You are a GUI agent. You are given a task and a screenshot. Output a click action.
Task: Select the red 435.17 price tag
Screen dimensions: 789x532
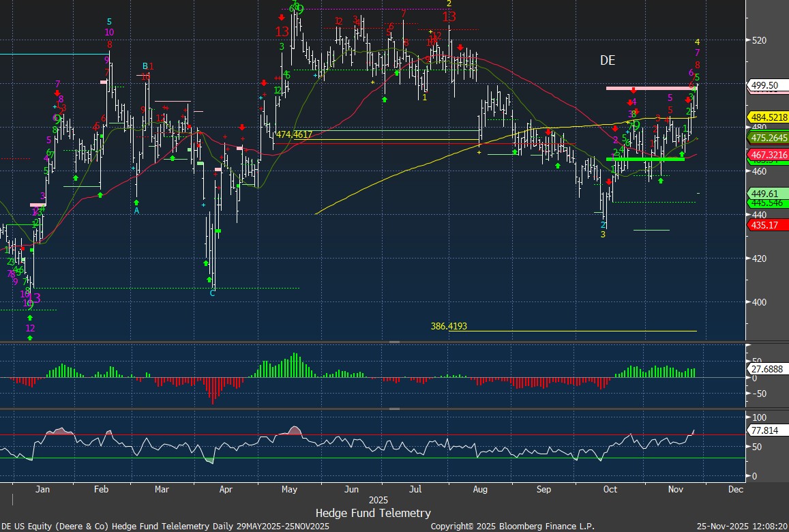763,224
